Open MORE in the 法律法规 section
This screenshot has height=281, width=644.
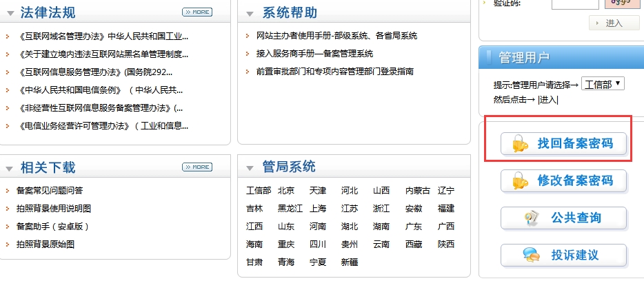(197, 12)
